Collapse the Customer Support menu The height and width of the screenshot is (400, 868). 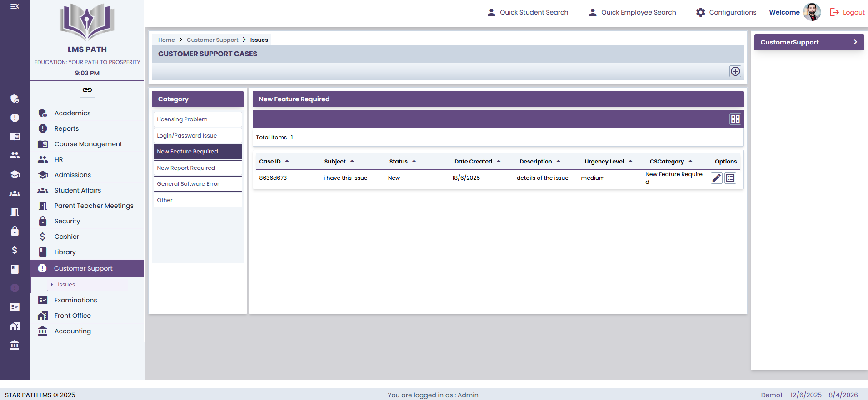click(87, 268)
